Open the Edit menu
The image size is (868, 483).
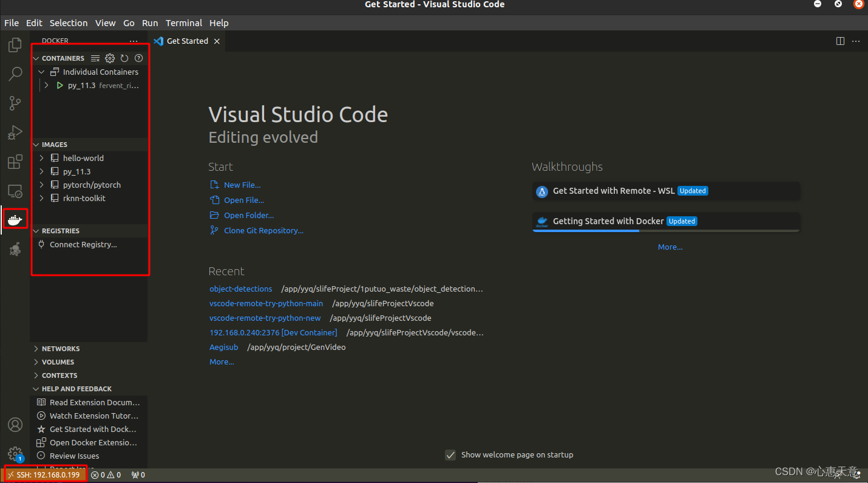34,23
